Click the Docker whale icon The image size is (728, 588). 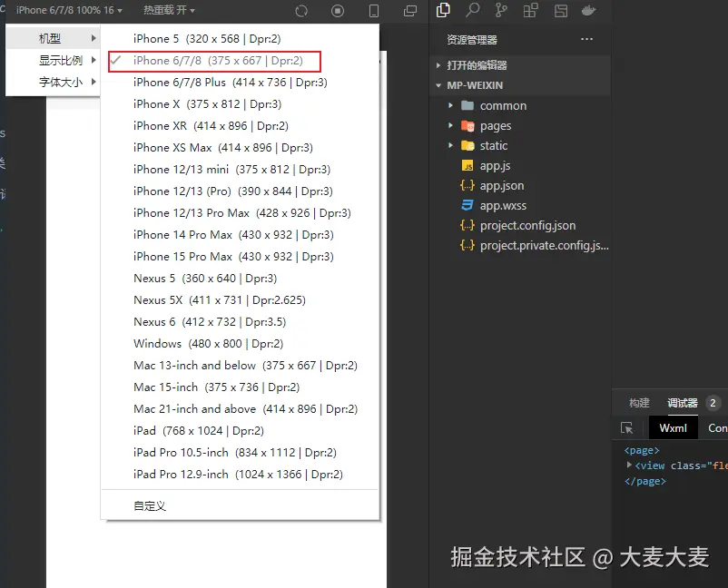pos(588,10)
